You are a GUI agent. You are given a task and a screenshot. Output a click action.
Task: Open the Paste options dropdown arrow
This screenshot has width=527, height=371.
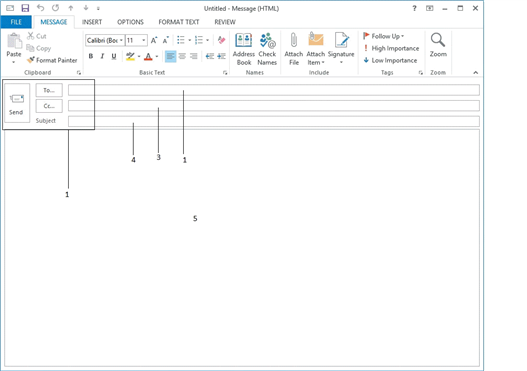tap(14, 62)
